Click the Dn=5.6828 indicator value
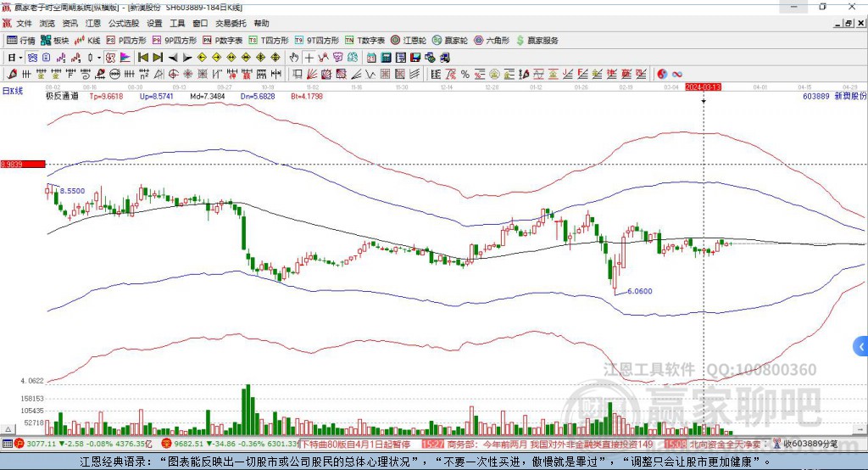 click(258, 96)
